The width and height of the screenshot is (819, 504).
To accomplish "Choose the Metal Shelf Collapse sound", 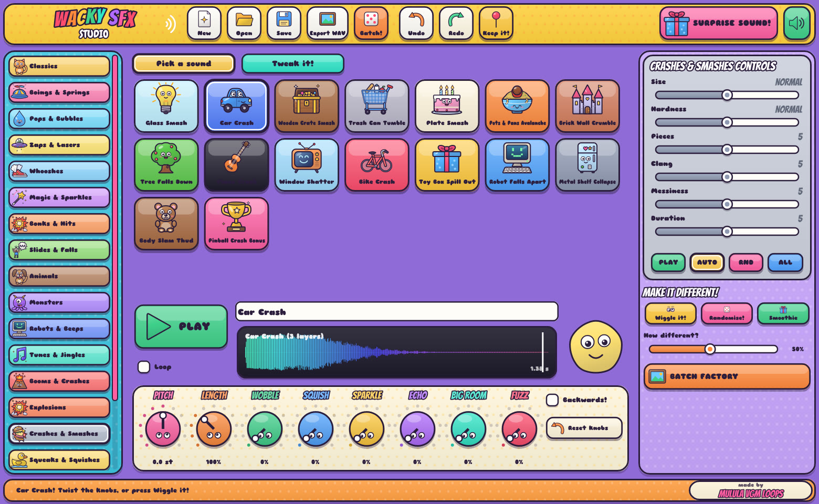I will [x=588, y=164].
